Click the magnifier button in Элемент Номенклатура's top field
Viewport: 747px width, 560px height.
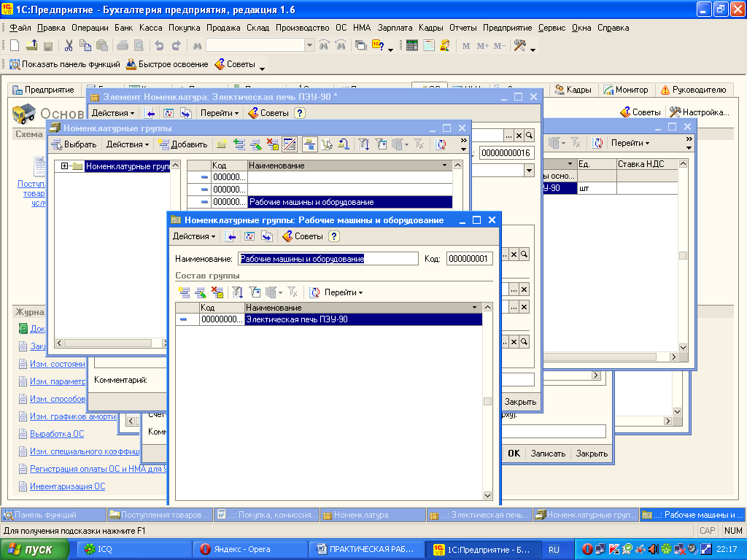point(529,135)
